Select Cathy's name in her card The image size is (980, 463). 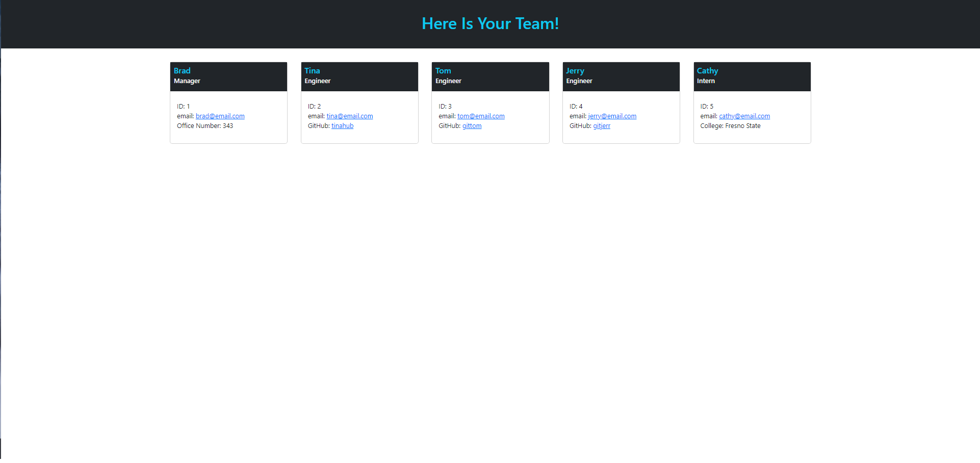pos(707,70)
